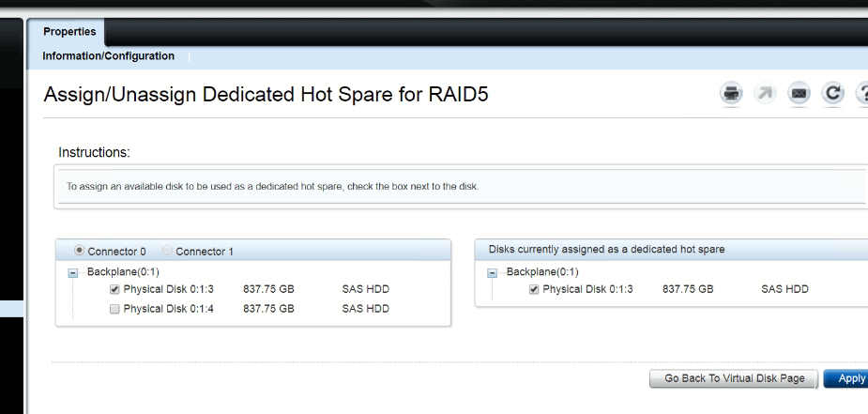868x414 pixels.
Task: Click the Email envelope icon
Action: (x=799, y=93)
